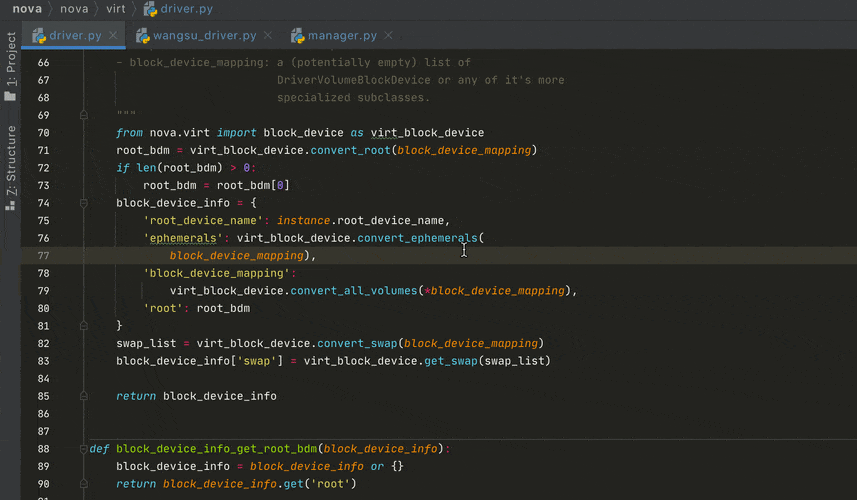Collapse the block_device_info_get_root_bdm function fold
This screenshot has width=857, height=500.
[x=82, y=449]
